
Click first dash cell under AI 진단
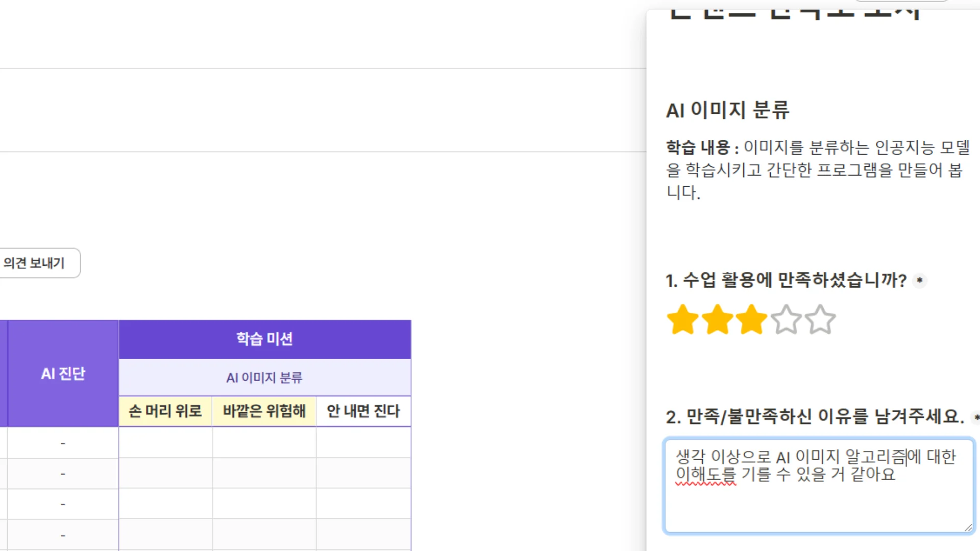[63, 443]
